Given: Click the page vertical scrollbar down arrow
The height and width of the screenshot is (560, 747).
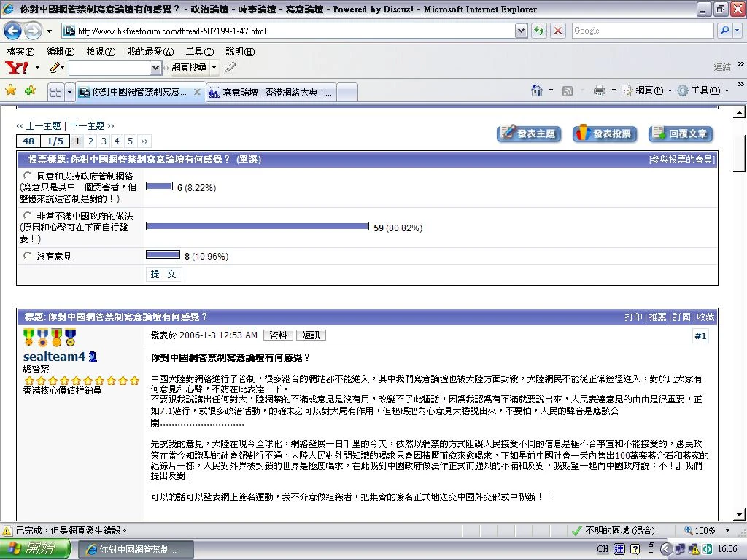Looking at the screenshot, I should click(739, 514).
